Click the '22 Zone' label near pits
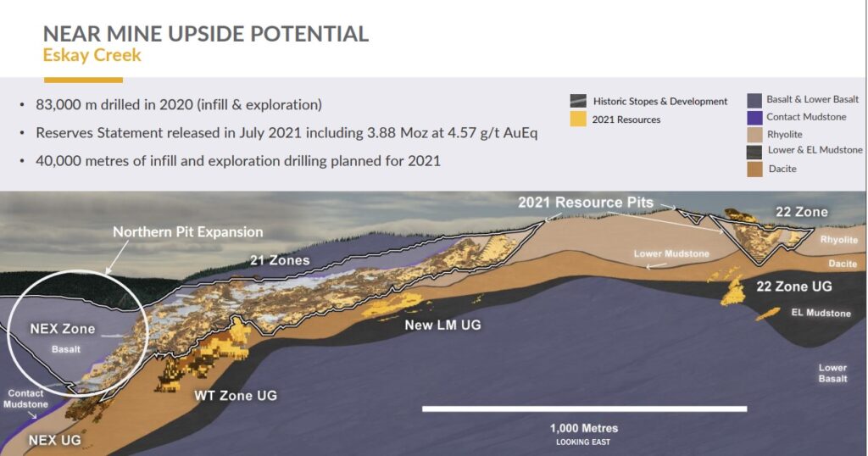Screen dimensions: 868x456 802,212
